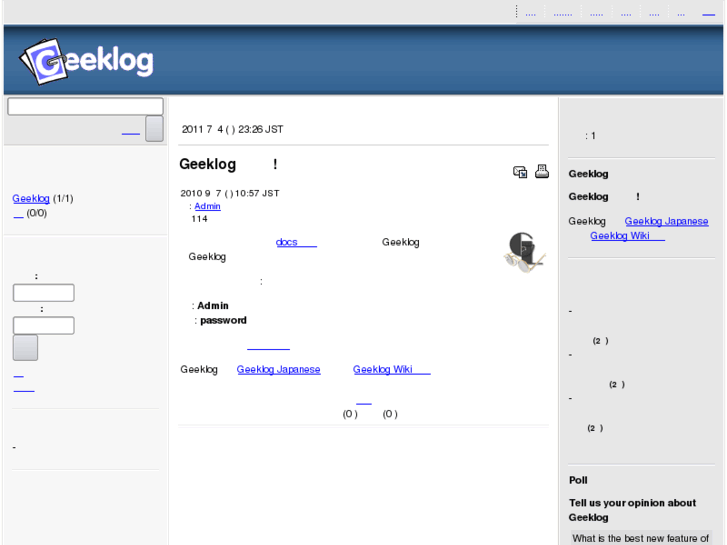Click the bold 'Geeklog !' sidebar entry

[604, 197]
